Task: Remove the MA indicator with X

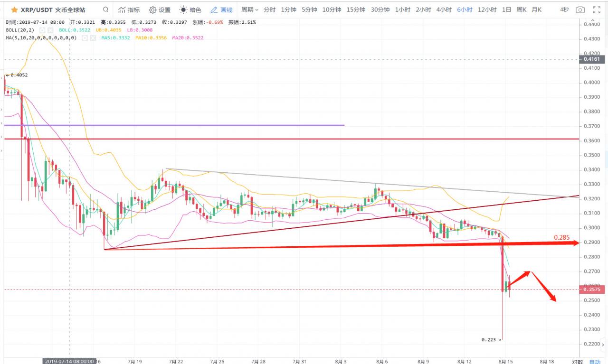Action: [x=93, y=37]
